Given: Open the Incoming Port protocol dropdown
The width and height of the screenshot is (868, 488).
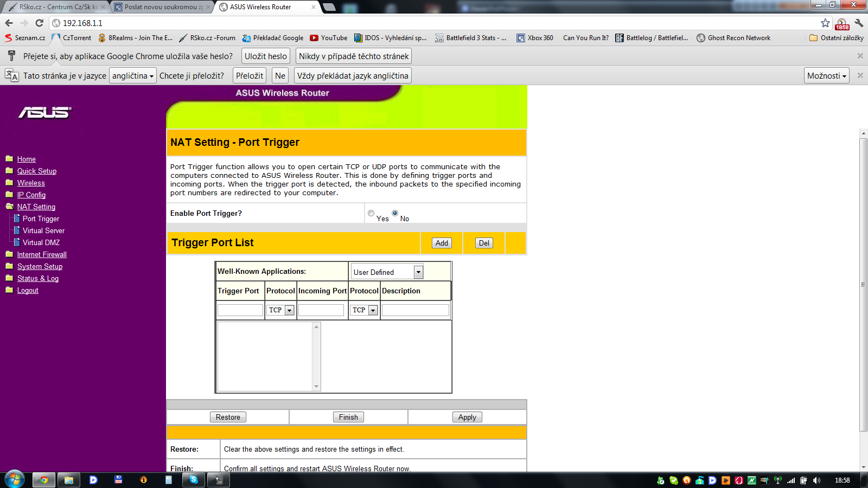Looking at the screenshot, I should (364, 310).
